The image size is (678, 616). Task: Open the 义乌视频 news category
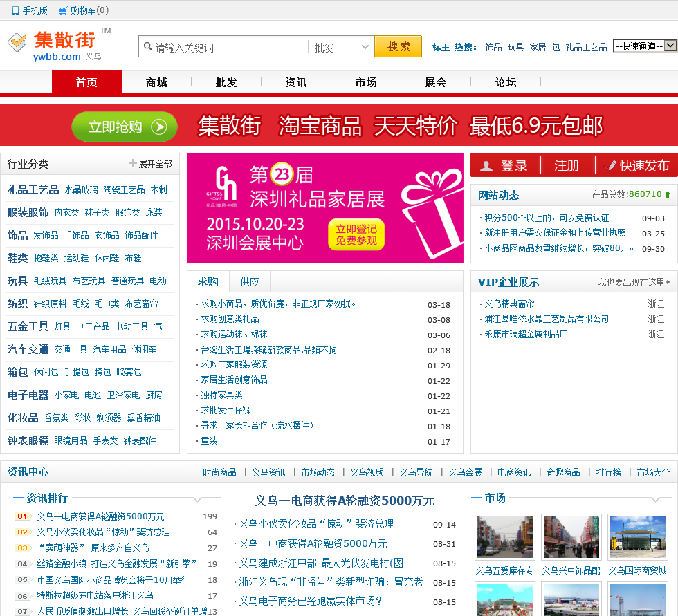tap(367, 473)
